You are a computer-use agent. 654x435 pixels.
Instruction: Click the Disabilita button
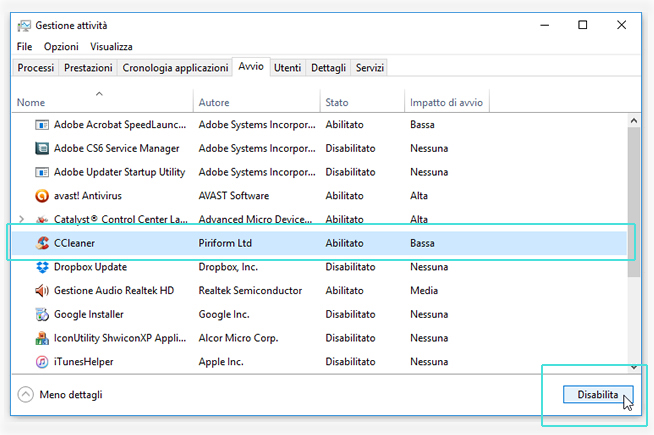coord(598,395)
